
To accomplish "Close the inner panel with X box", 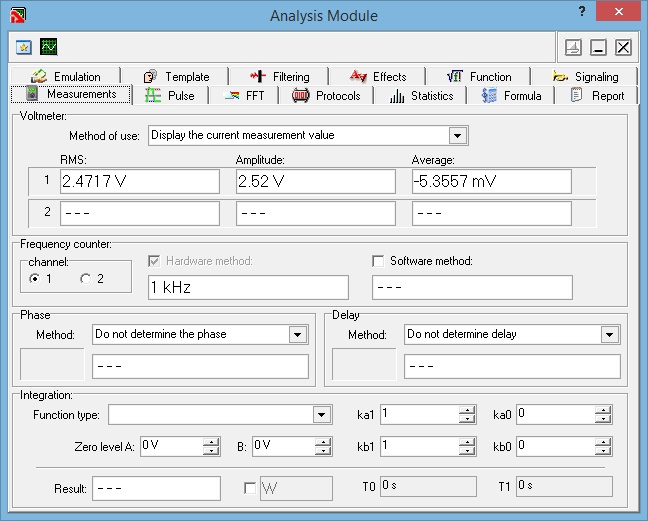I will click(623, 47).
